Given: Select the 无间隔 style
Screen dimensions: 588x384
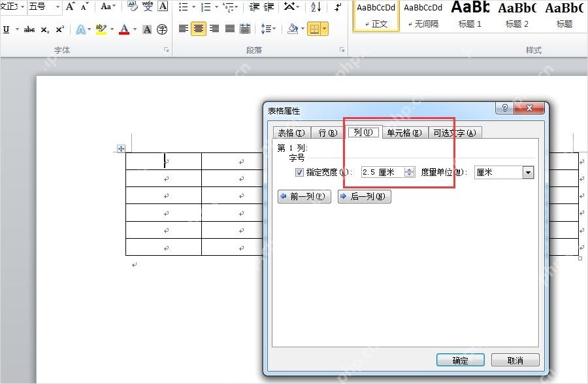Looking at the screenshot, I should point(423,16).
